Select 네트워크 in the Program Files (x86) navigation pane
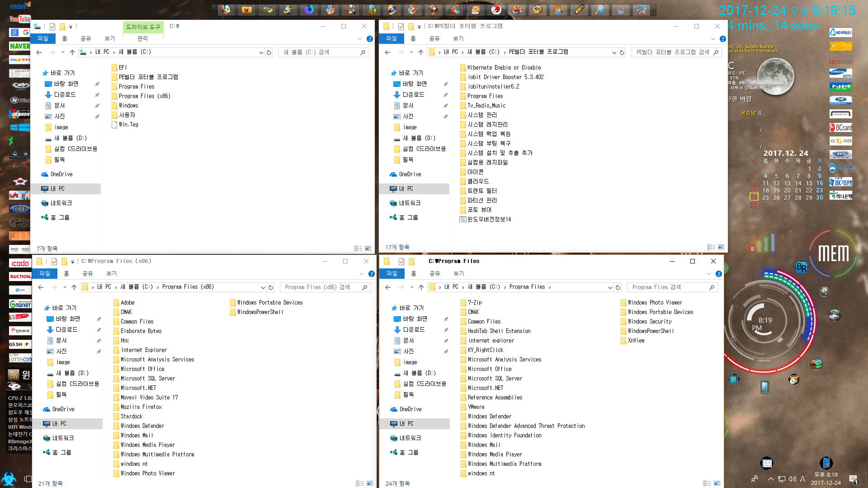The image size is (868, 488). [63, 438]
